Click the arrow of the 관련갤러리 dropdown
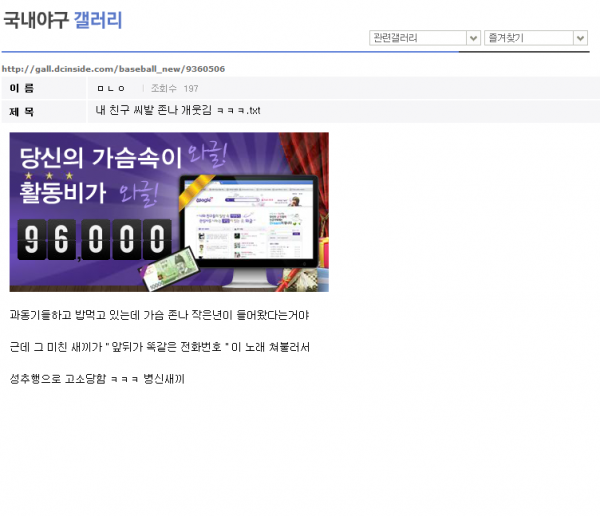The image size is (600, 516). [x=474, y=38]
